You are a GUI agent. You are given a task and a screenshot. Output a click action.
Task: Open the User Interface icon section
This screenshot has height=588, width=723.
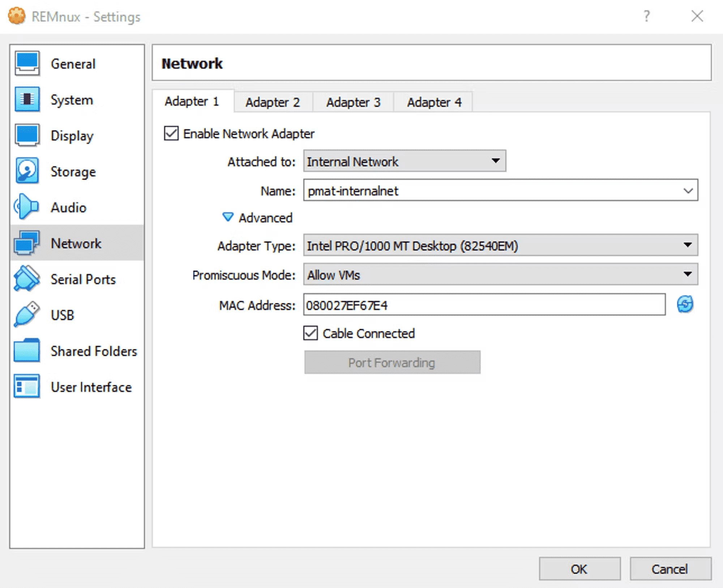(27, 386)
